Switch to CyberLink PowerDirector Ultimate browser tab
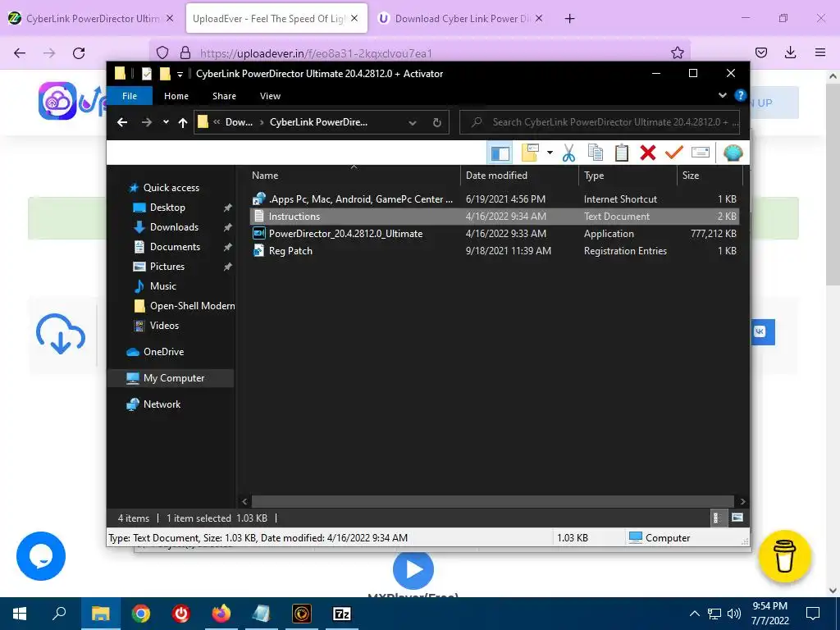This screenshot has height=630, width=840. point(92,18)
